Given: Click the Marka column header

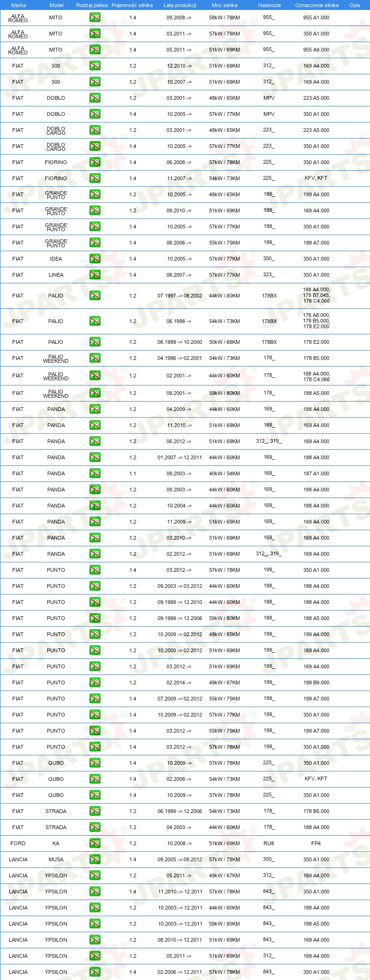Looking at the screenshot, I should coord(18,5).
